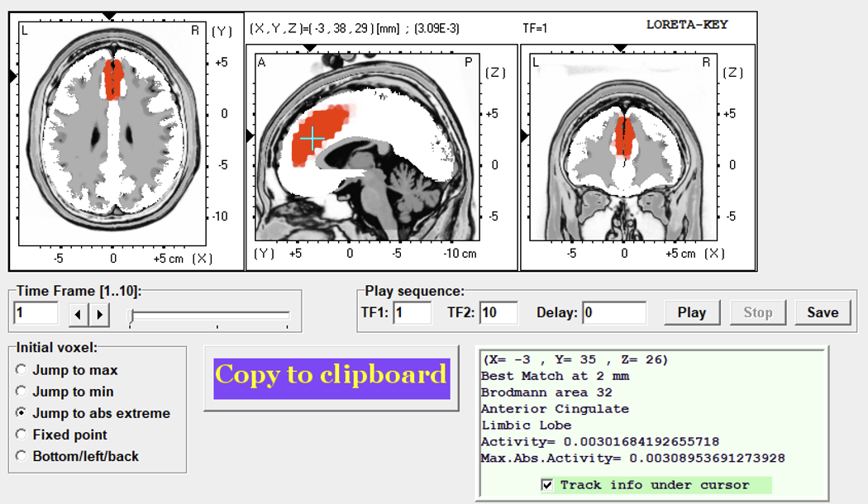Click the header coordinates '(X,Y,Z)=(-3,38,29)[mm]'

click(325, 28)
